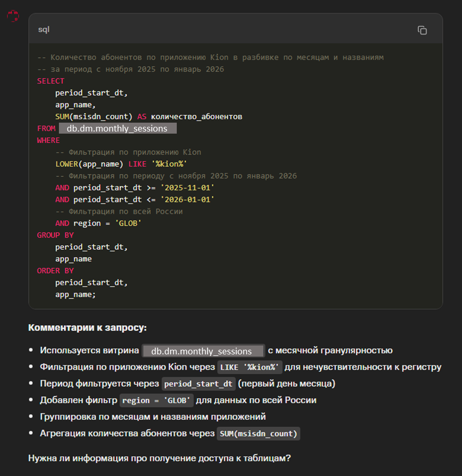The width and height of the screenshot is (462, 476).
Task: Click the bullet 'Группировка по месяцам и названиям приложений'
Action: pos(153,417)
